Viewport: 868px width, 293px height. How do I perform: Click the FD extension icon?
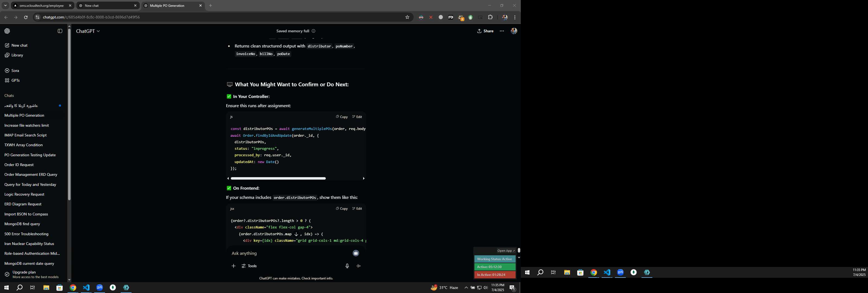pos(451,17)
